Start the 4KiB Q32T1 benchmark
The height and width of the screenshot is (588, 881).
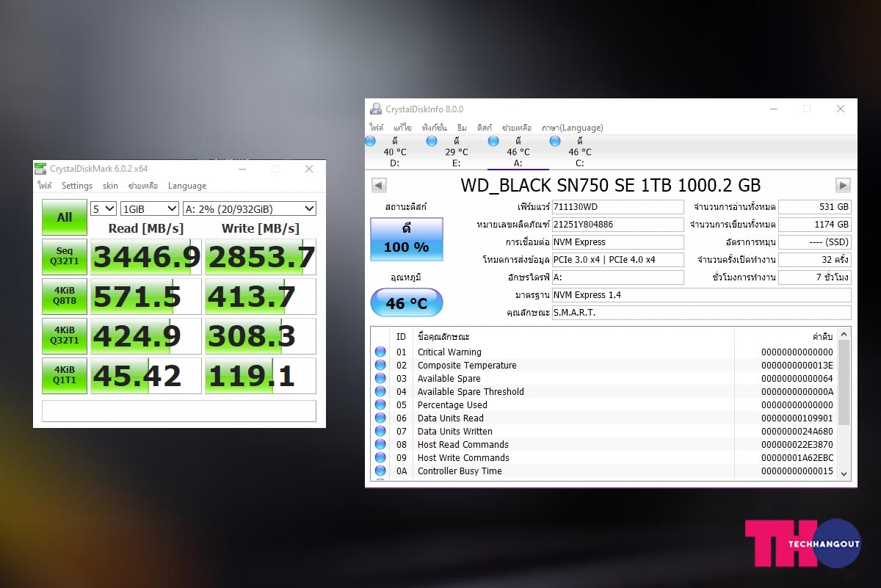[65, 336]
